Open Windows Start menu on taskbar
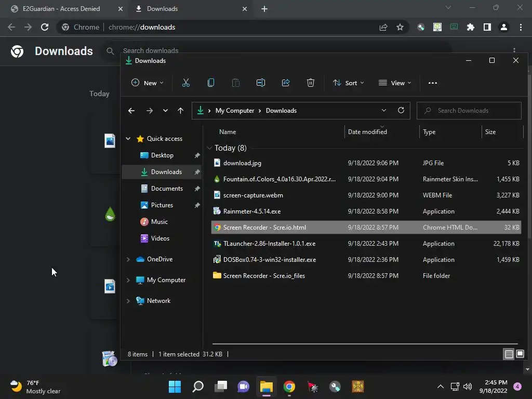Screen dimensions: 532x399 click(175, 387)
